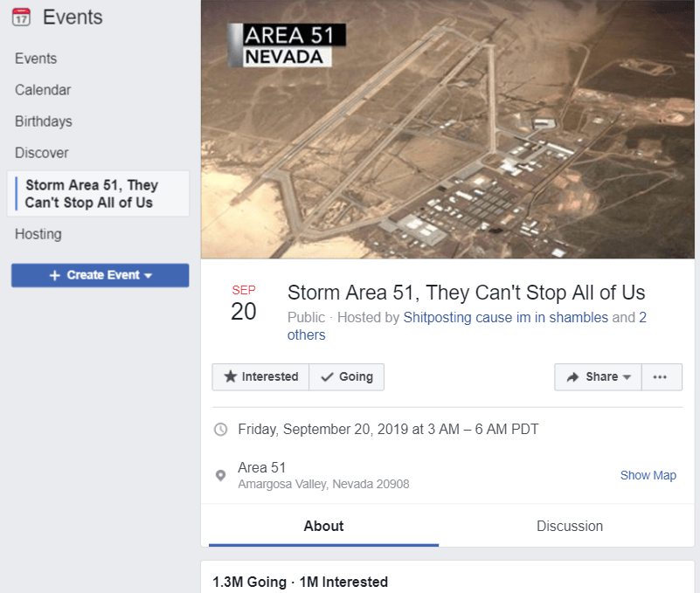The width and height of the screenshot is (700, 593).
Task: Toggle Interested status for the event
Action: pyautogui.click(x=260, y=376)
